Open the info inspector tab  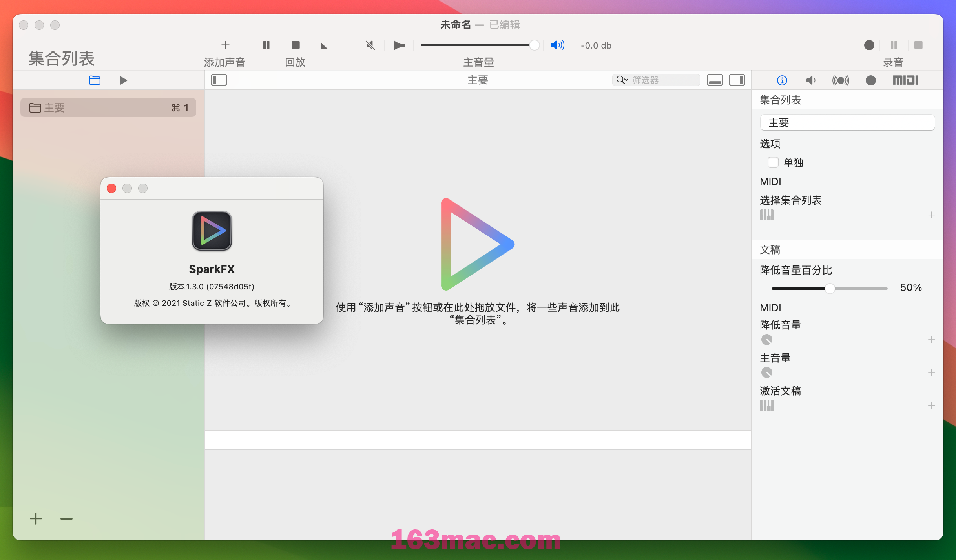(x=782, y=80)
